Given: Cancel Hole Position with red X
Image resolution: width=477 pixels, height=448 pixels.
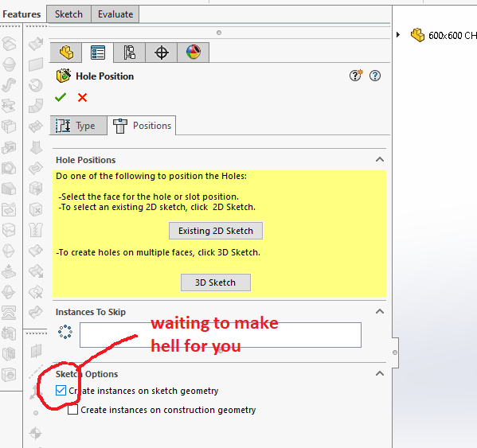Looking at the screenshot, I should pyautogui.click(x=82, y=98).
